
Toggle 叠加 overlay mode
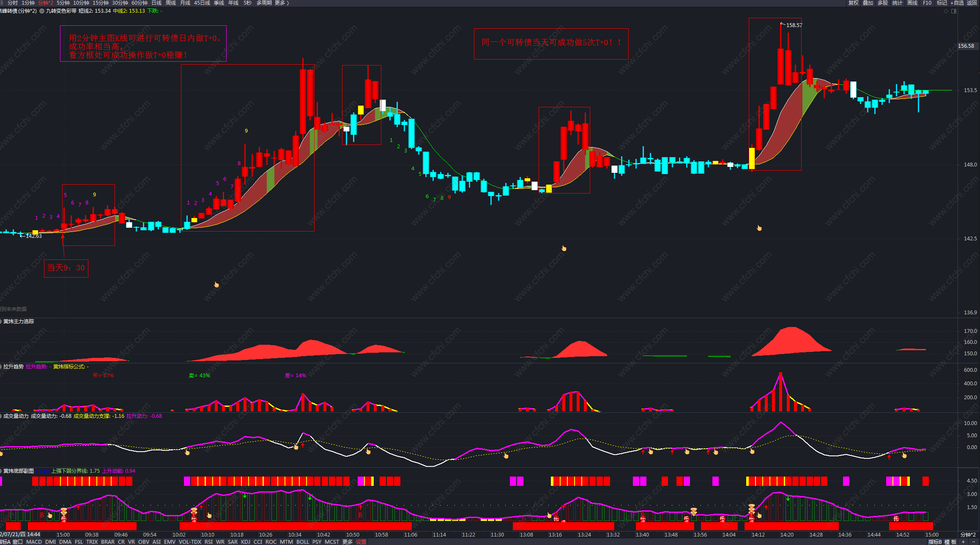point(868,3)
